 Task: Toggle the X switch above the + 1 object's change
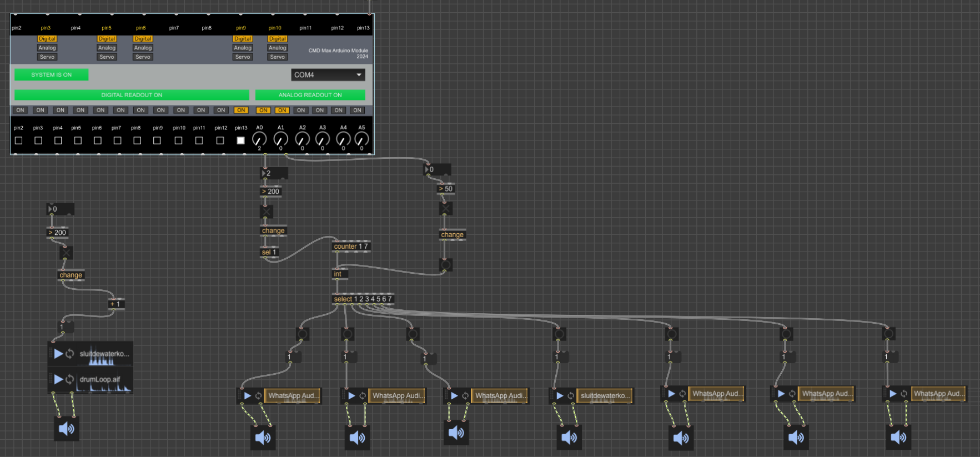(67, 253)
